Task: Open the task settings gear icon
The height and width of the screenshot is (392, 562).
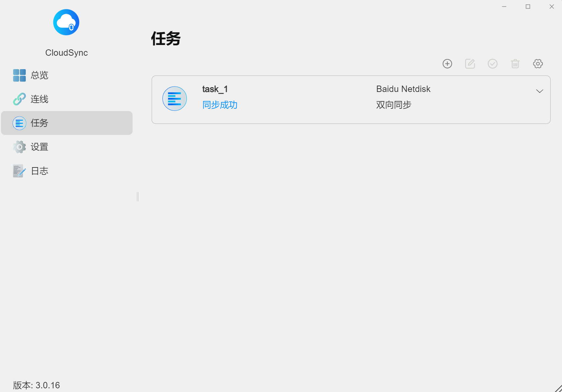Action: [538, 64]
